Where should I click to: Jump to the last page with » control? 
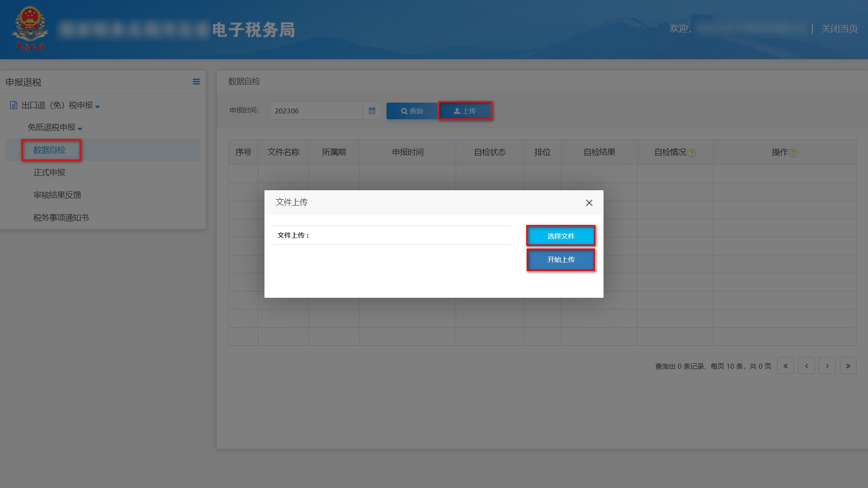pos(848,366)
